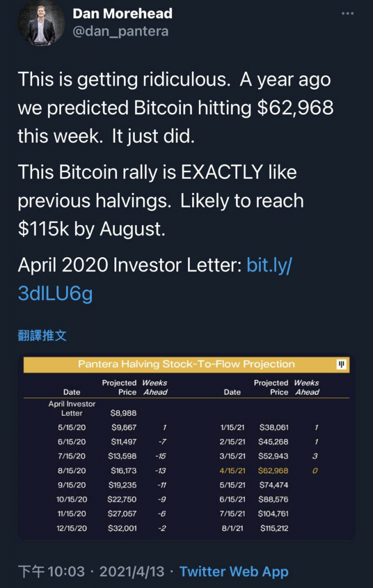Viewport: 373px width, 588px height.
Task: Click the April Investor Letter row label
Action: click(x=72, y=408)
